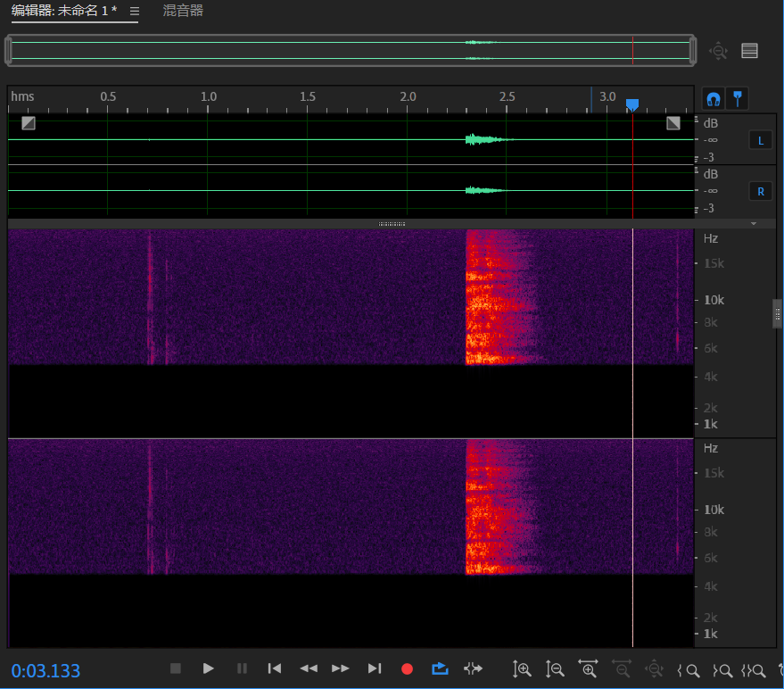Toggle the headphone preview icon
The image size is (784, 689).
click(x=714, y=98)
